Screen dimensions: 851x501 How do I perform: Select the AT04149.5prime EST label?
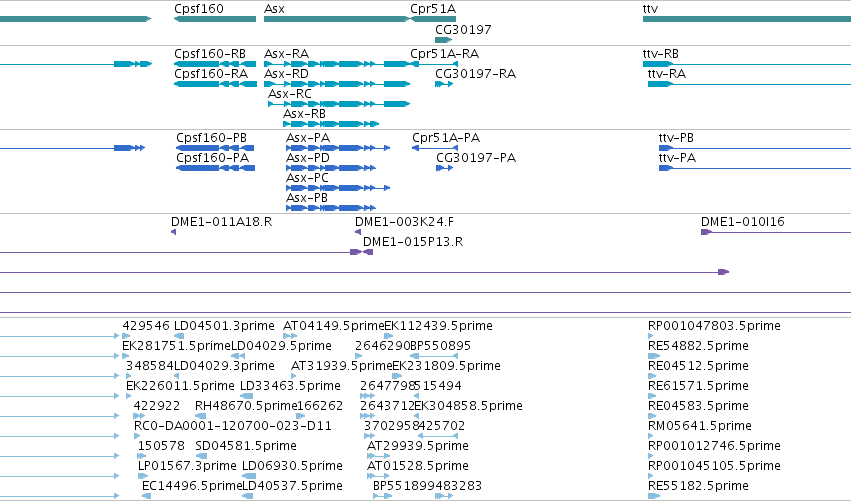pos(334,326)
